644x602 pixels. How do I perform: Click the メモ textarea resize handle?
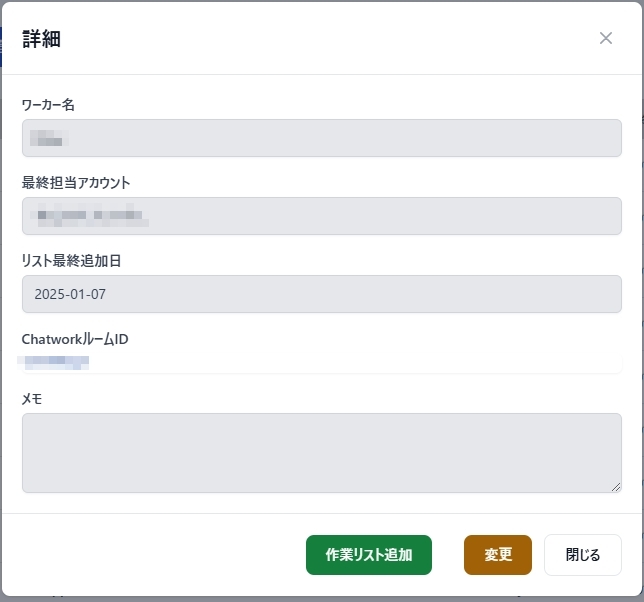click(615, 486)
